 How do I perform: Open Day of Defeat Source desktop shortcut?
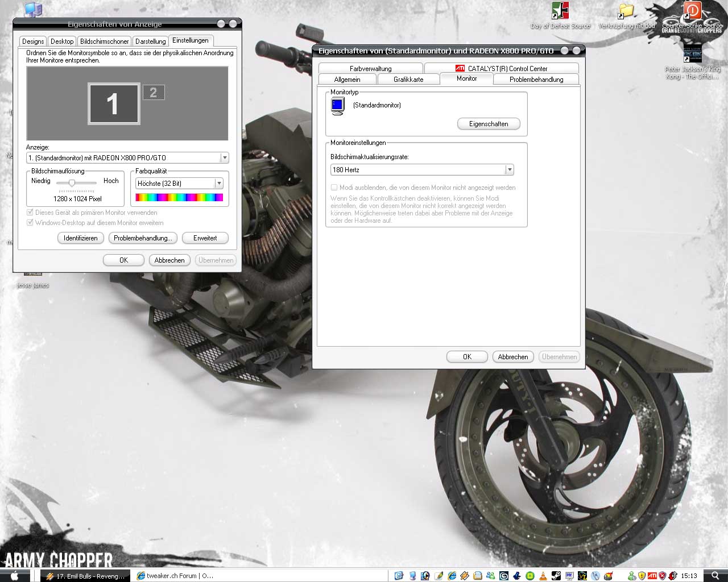coord(560,11)
